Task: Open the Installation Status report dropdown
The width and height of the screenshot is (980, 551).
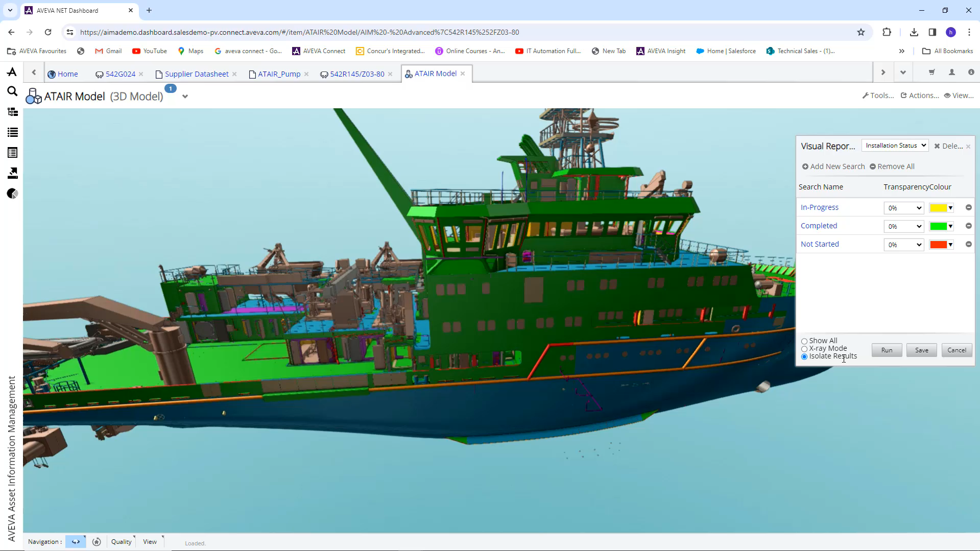Action: [895, 146]
